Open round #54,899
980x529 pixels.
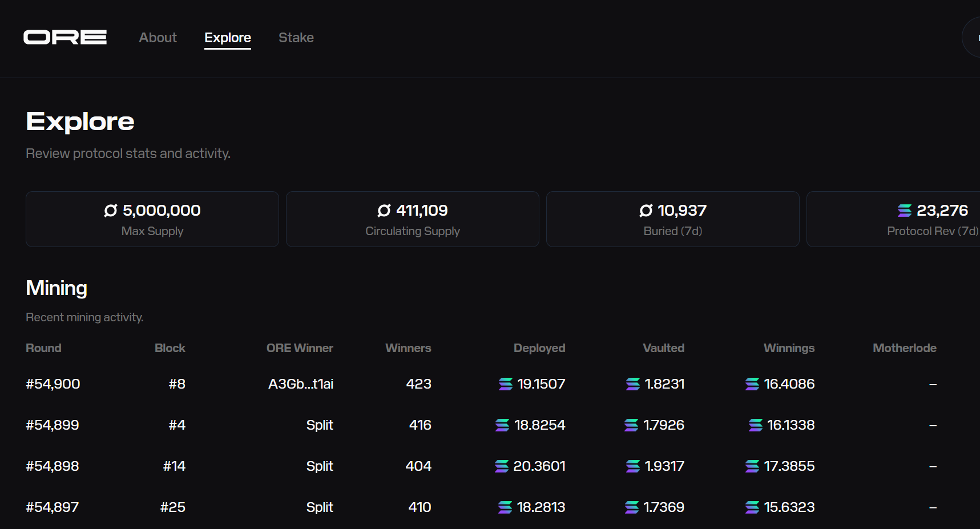coord(53,425)
